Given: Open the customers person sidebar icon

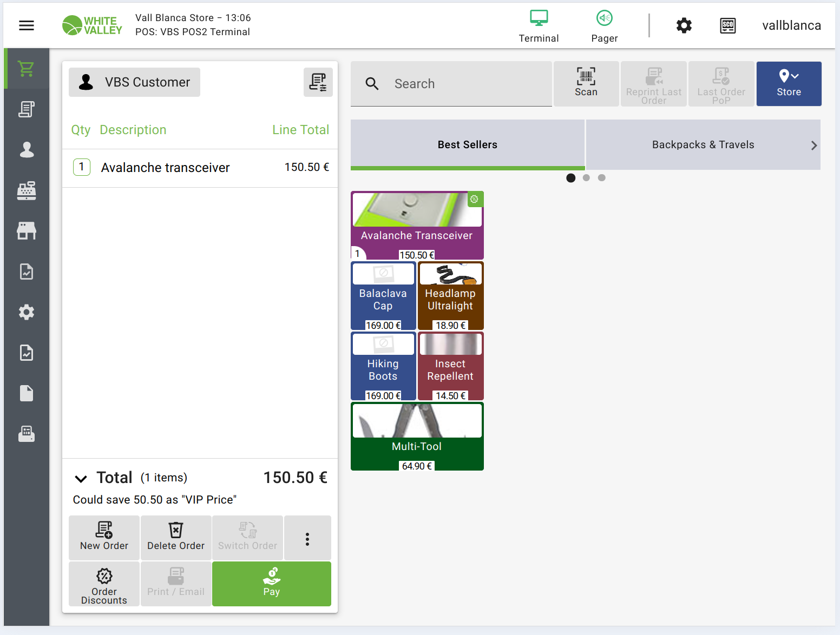Looking at the screenshot, I should point(26,150).
